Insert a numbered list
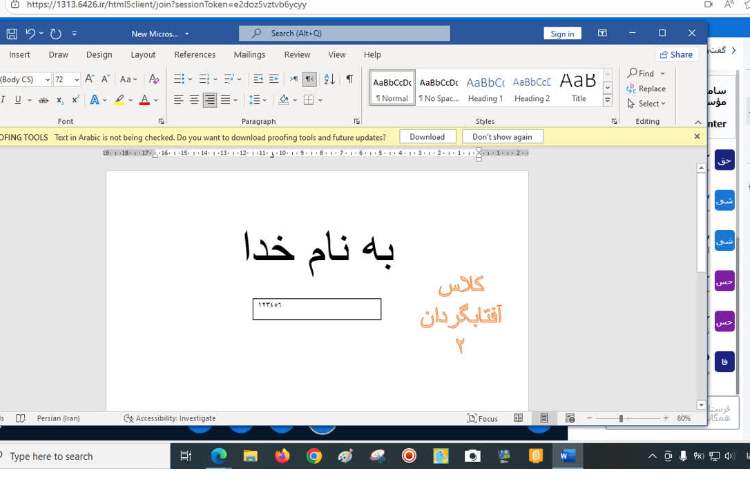This screenshot has height=480, width=750. (x=204, y=79)
